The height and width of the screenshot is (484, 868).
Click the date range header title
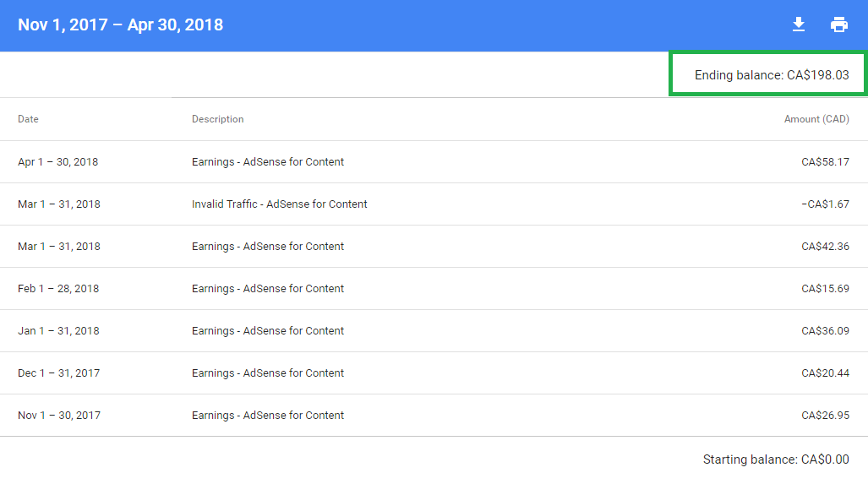click(x=121, y=24)
